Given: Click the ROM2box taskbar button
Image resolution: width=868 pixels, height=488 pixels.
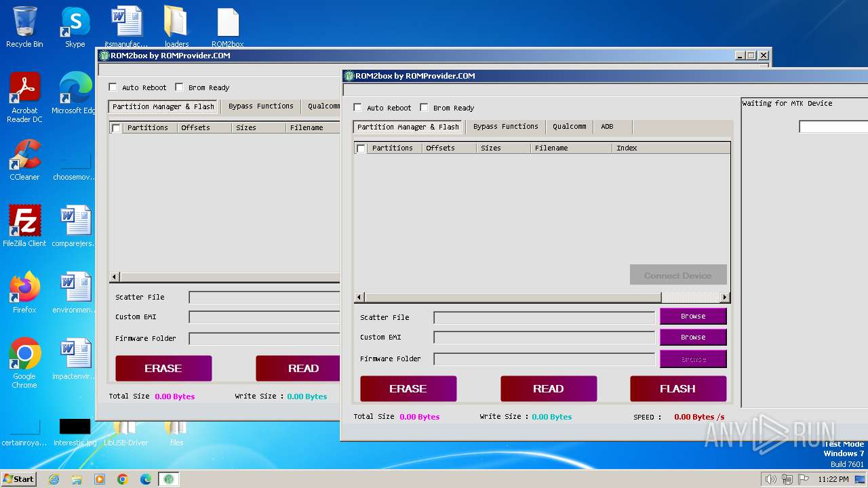Looking at the screenshot, I should tap(169, 479).
